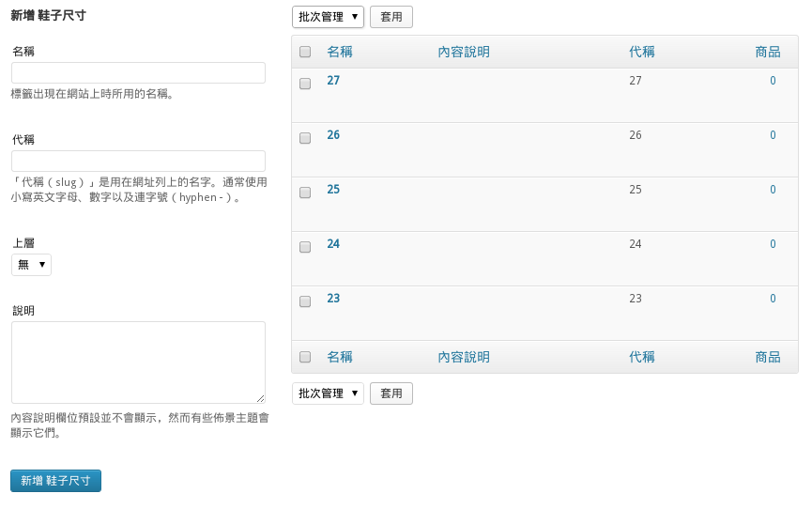The width and height of the screenshot is (812, 509).
Task: Check the select-all checkbox in table footer
Action: pos(305,357)
